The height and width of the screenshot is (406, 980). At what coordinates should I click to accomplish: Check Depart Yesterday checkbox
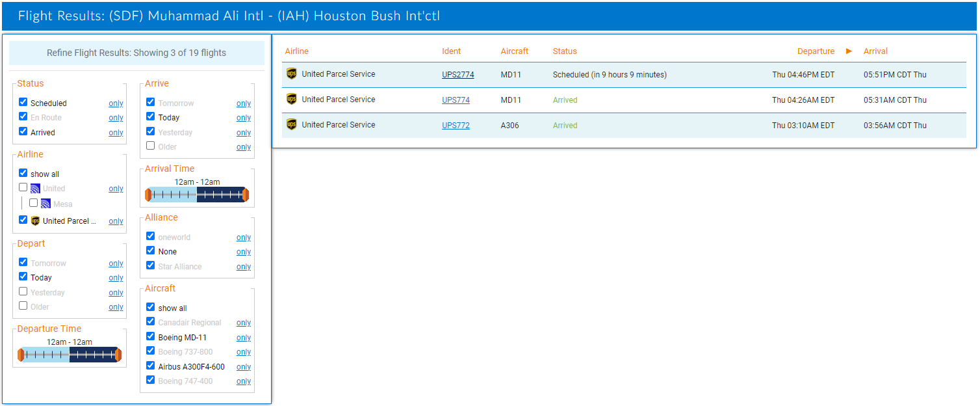(x=23, y=291)
